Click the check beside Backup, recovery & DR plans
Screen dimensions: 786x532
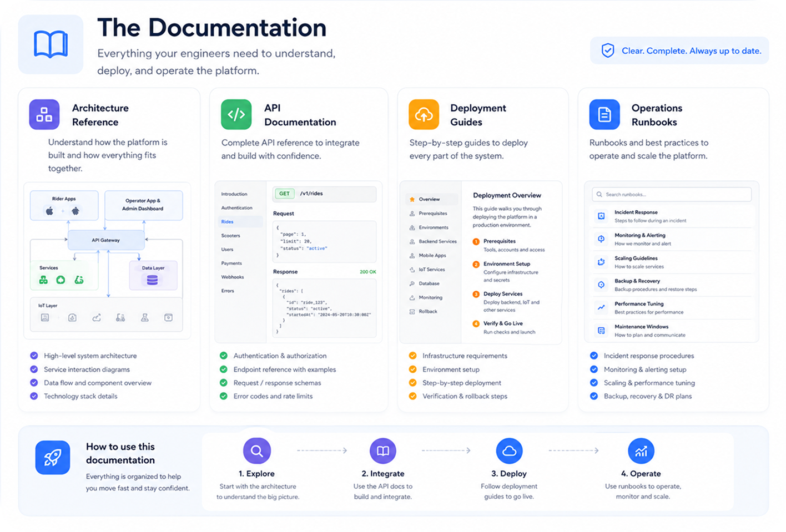(594, 396)
